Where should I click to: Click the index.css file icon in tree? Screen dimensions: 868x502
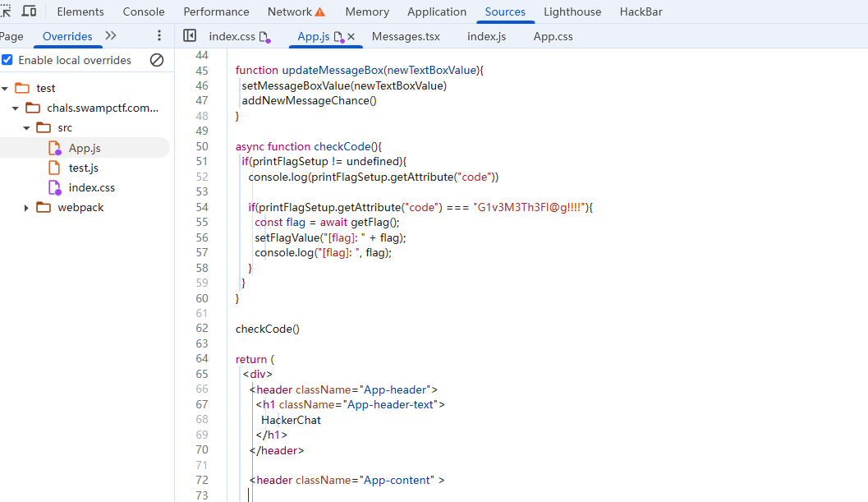coord(55,187)
